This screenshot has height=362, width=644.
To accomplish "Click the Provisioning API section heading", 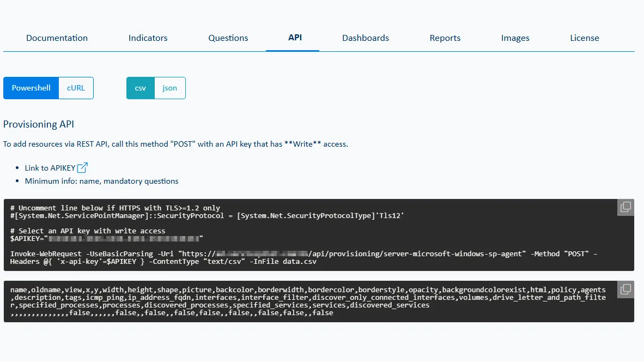I will [x=38, y=124].
